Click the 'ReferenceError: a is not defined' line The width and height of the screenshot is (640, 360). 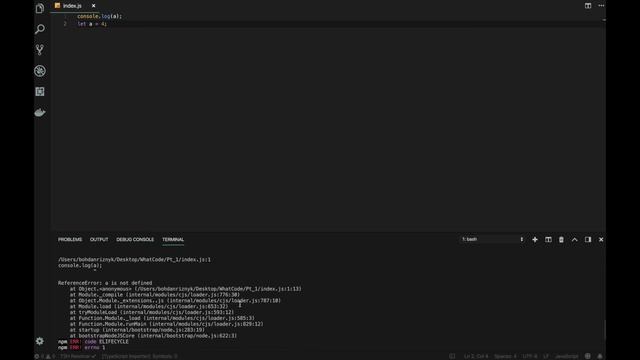[105, 283]
